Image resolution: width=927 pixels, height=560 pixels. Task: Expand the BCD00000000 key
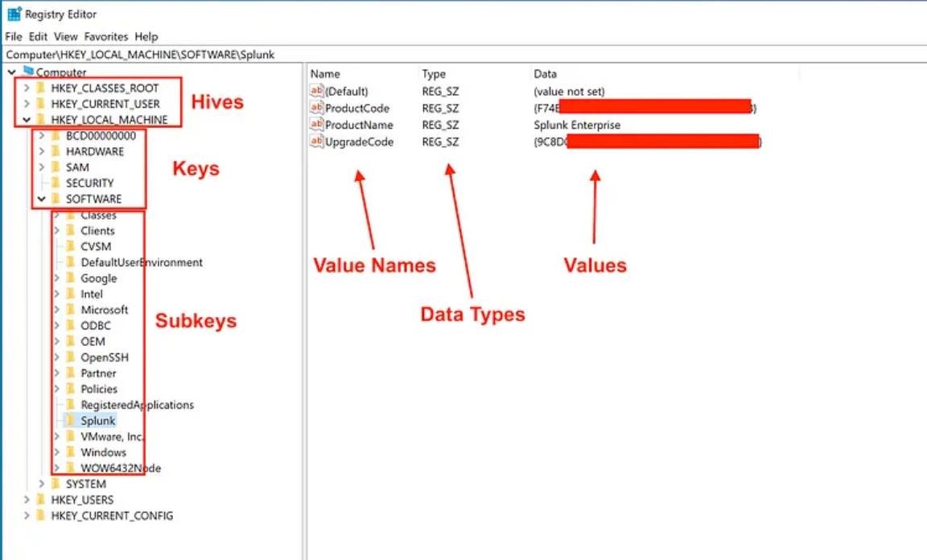coord(41,135)
